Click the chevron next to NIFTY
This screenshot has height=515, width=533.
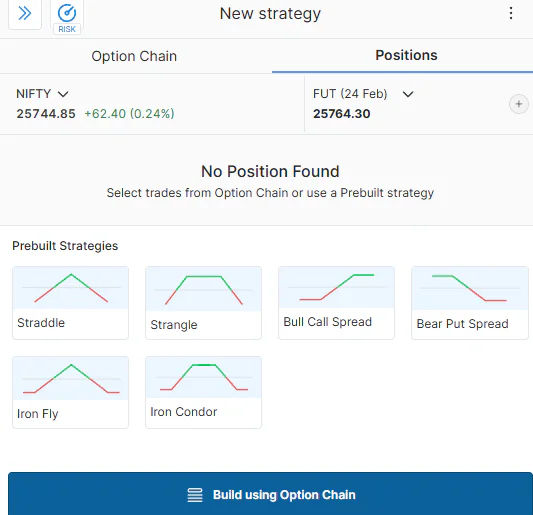63,94
